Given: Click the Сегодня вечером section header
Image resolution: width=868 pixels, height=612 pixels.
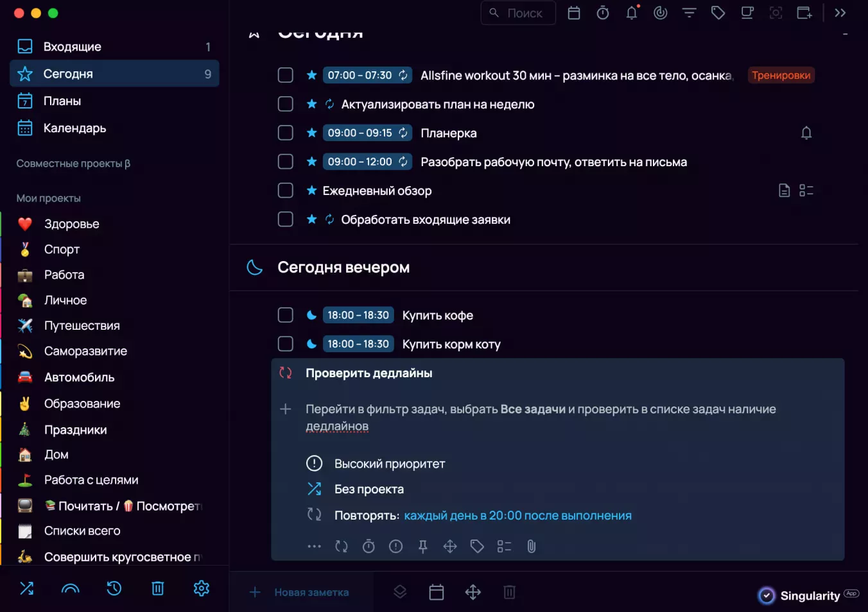Looking at the screenshot, I should (x=343, y=268).
